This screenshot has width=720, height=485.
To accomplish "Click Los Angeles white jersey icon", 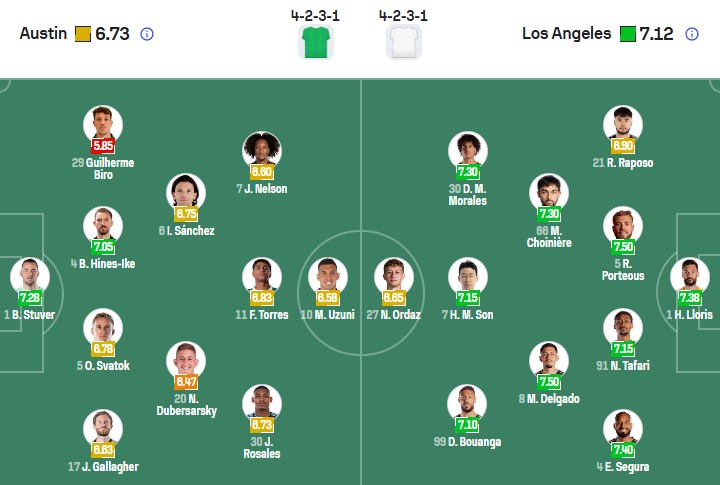I will pyautogui.click(x=404, y=43).
